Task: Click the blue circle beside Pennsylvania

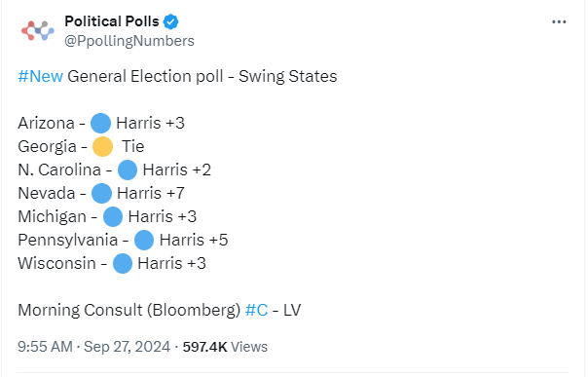Action: click(x=144, y=240)
